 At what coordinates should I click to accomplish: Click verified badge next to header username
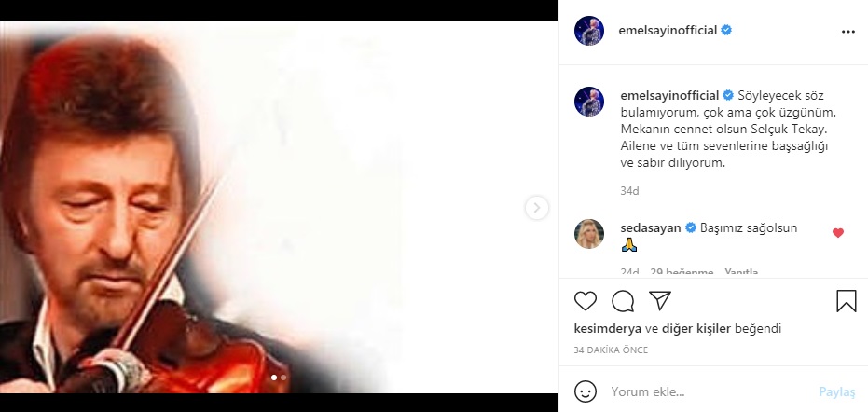point(726,31)
